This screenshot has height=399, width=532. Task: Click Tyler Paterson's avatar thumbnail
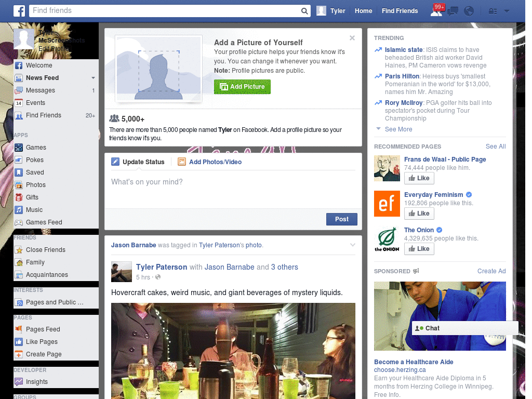pos(122,272)
